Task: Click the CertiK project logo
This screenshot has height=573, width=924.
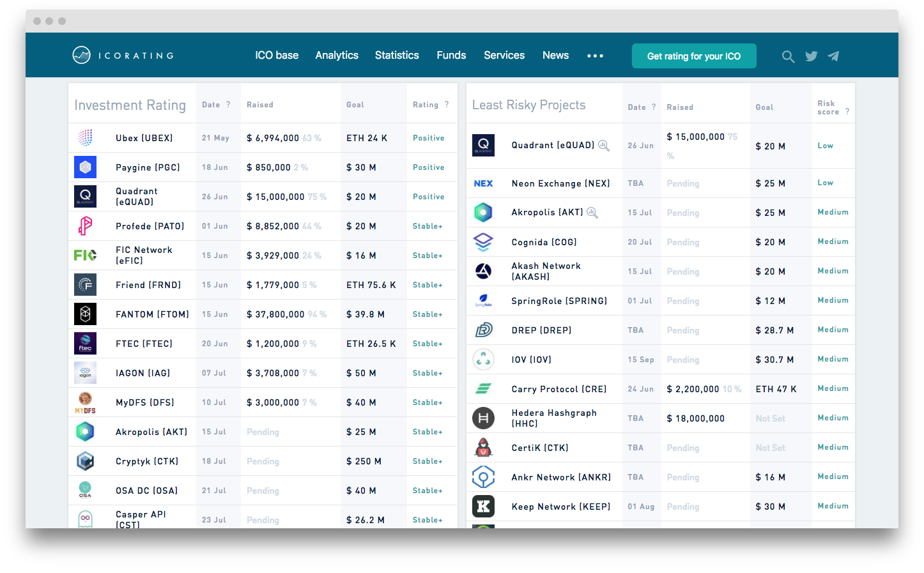Action: point(483,447)
